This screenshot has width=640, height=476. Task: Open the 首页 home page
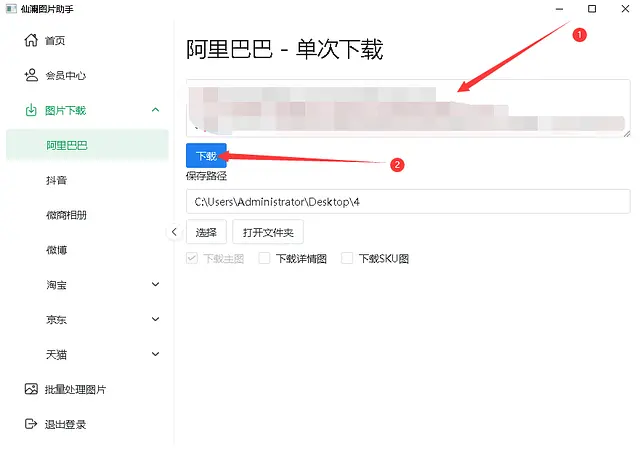[55, 40]
